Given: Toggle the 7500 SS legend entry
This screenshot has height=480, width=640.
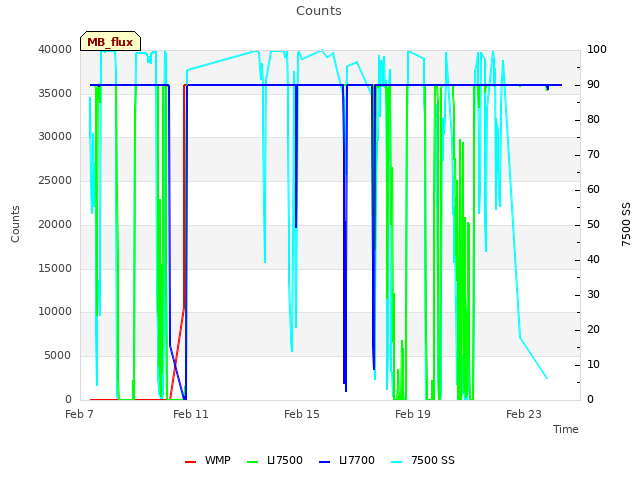Looking at the screenshot, I should [423, 460].
